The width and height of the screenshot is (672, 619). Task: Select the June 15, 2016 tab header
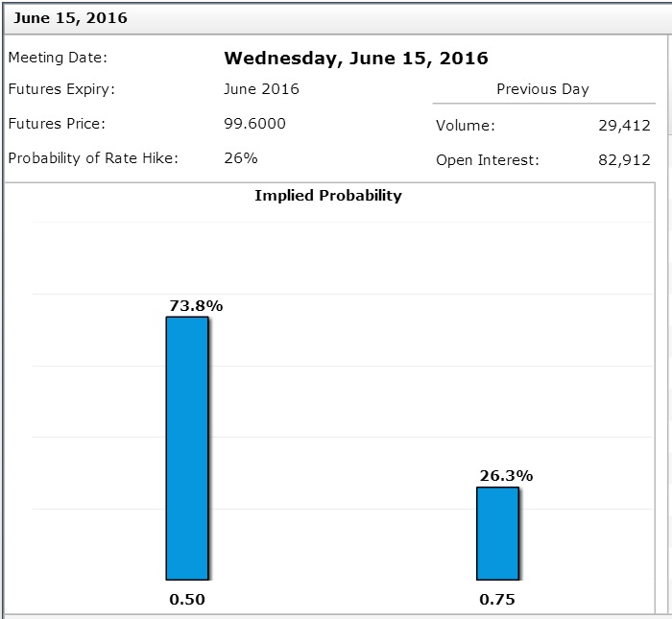pyautogui.click(x=69, y=18)
